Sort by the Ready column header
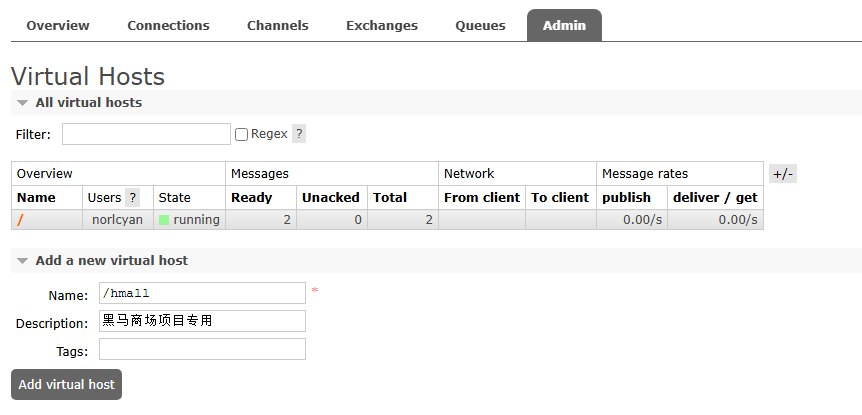This screenshot has height=415, width=862. (251, 197)
